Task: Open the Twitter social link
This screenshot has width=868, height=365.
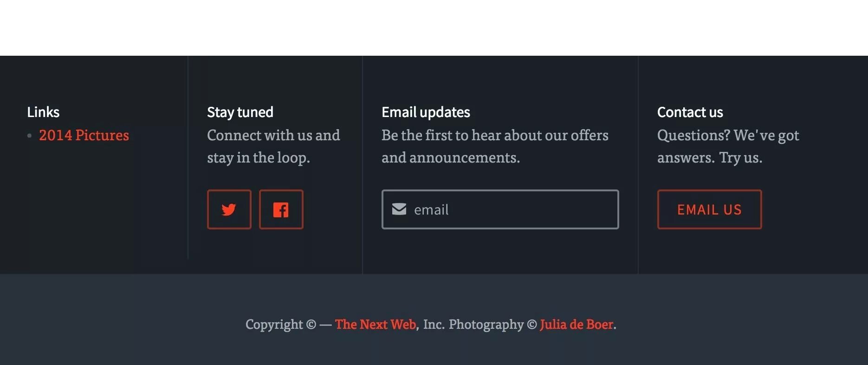Action: (x=229, y=209)
